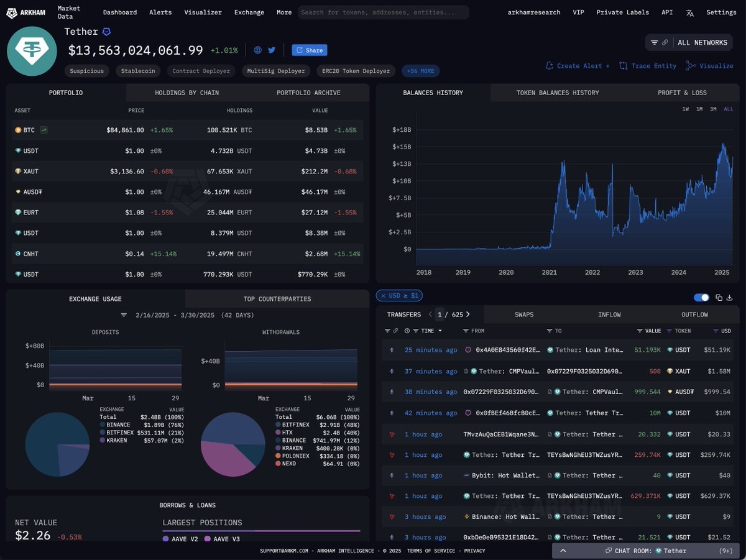Select the 1M range on balances chart
The image size is (746, 560).
click(x=699, y=109)
